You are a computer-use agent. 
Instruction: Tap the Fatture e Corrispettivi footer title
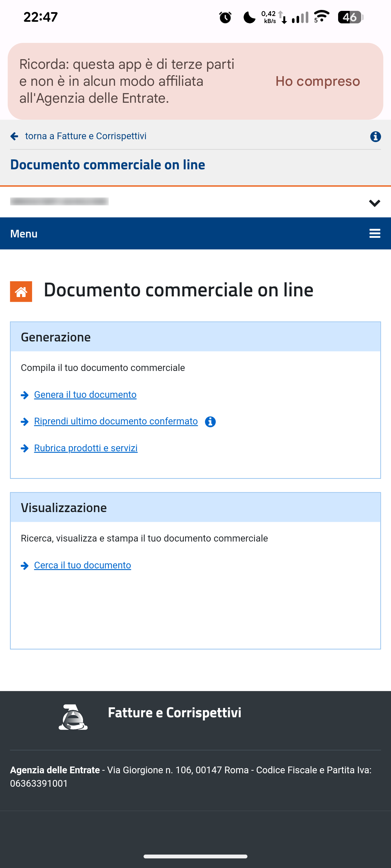(x=174, y=713)
